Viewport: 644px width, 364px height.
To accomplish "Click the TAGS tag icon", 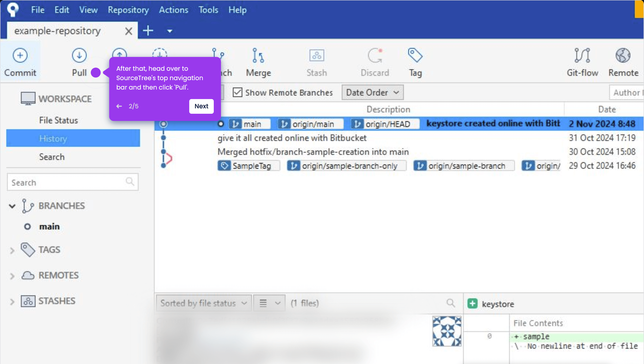I will pos(28,250).
